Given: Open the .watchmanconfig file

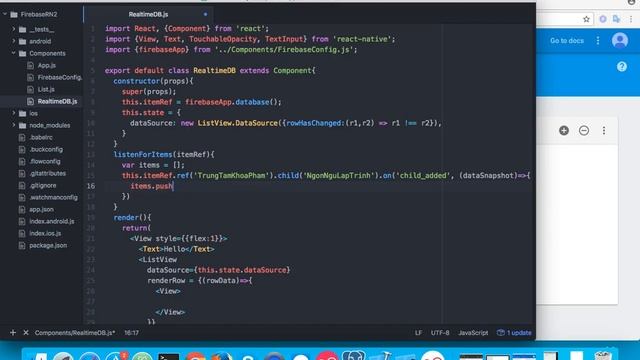Looking at the screenshot, I should click(x=53, y=197).
